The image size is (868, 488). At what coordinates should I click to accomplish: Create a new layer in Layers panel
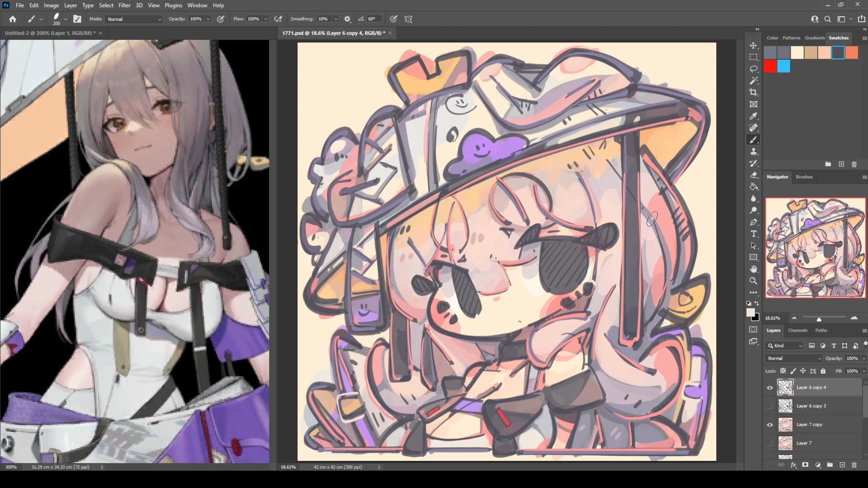pyautogui.click(x=842, y=465)
